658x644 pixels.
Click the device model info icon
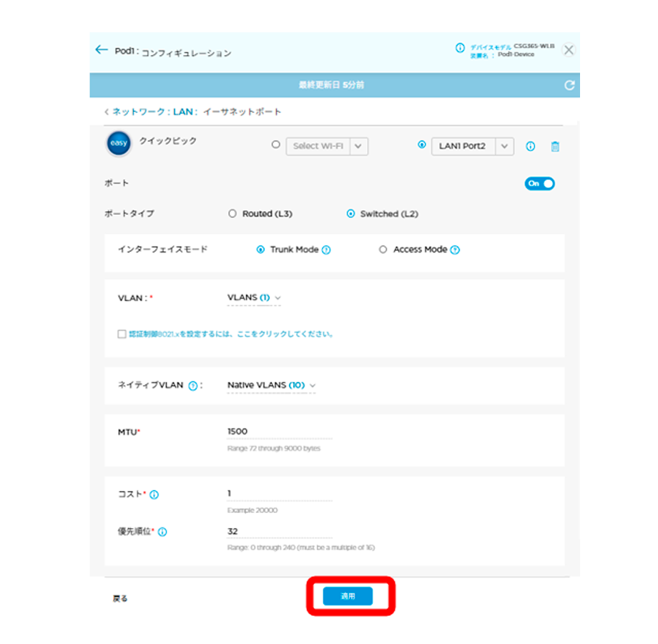[x=460, y=49]
